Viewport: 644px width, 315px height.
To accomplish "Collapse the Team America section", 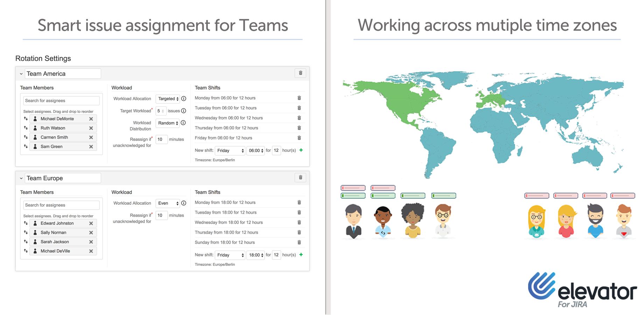I will point(21,74).
